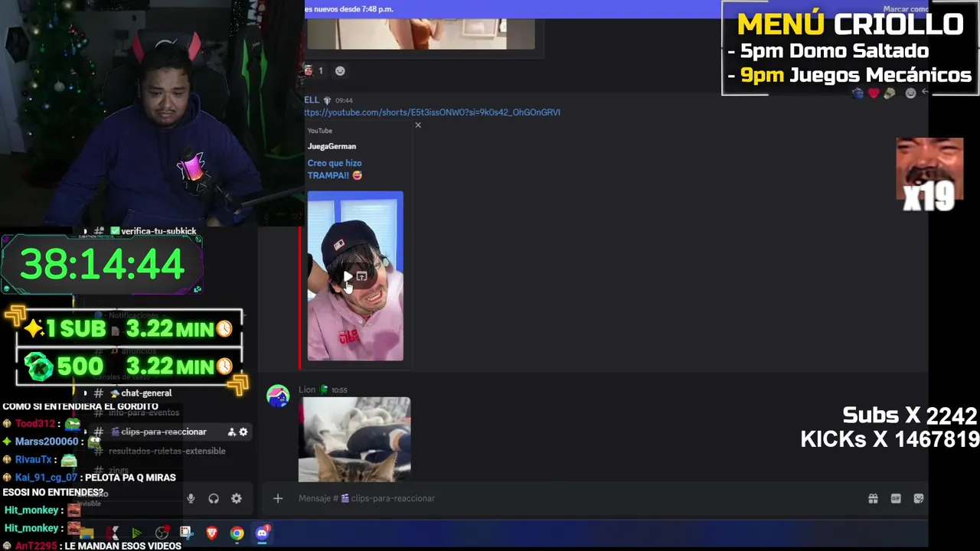
Task: Add a reaction with the smiley icon
Action: click(340, 71)
